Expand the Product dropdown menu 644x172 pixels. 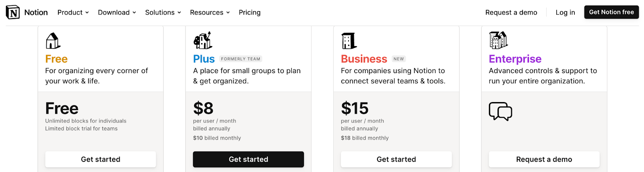coord(73,12)
